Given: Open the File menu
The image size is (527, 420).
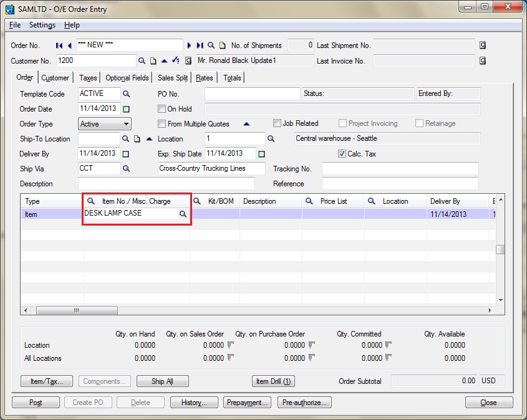Looking at the screenshot, I should [x=15, y=25].
